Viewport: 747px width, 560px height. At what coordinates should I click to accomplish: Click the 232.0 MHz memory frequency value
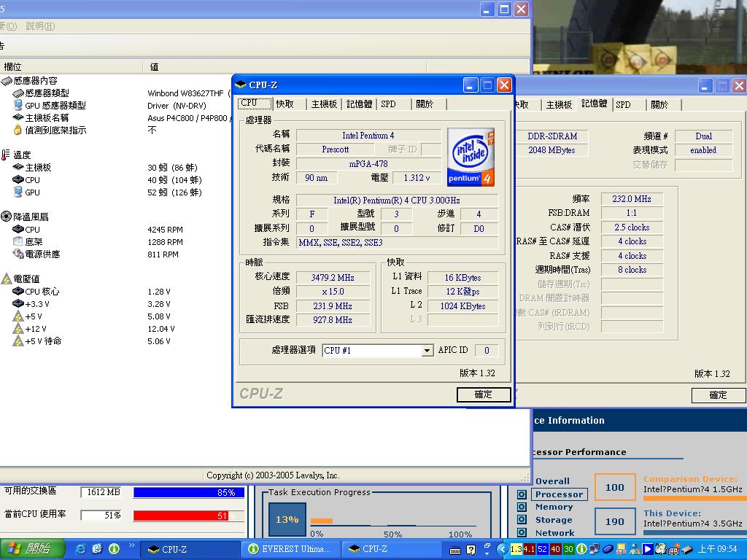pyautogui.click(x=631, y=199)
